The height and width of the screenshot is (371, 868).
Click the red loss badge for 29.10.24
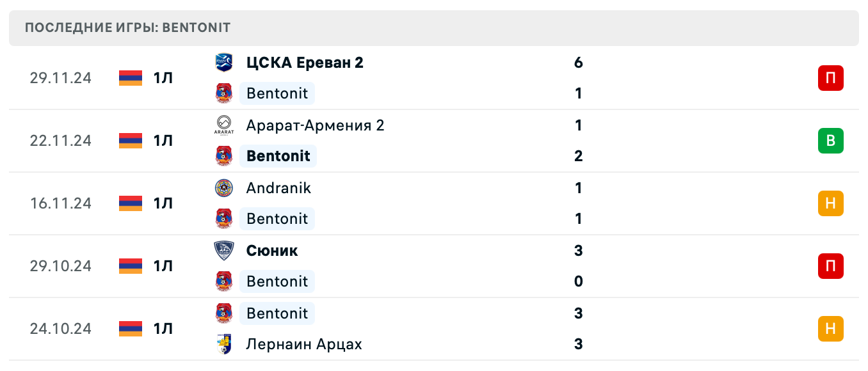830,266
